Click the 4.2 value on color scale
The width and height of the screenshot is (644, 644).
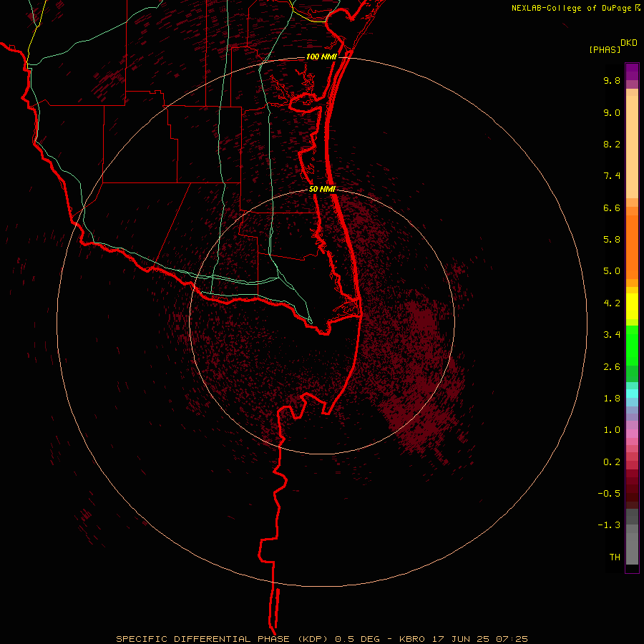pyautogui.click(x=612, y=303)
